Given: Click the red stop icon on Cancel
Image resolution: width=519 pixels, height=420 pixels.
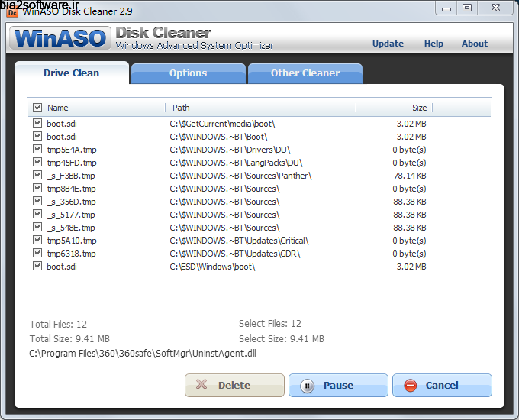Looking at the screenshot, I should coord(411,386).
